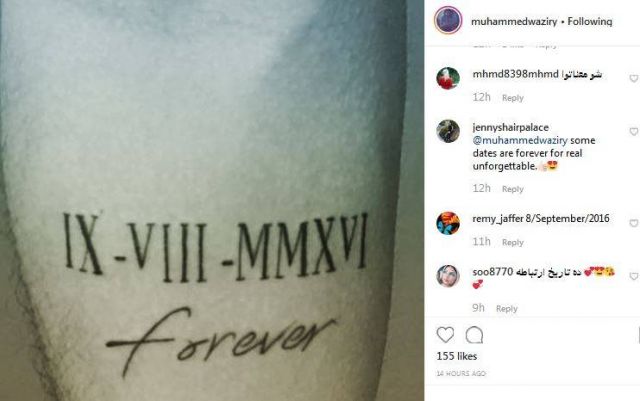The width and height of the screenshot is (640, 401).
Task: Open mhmd8398mhmd avatar
Action: point(448,78)
